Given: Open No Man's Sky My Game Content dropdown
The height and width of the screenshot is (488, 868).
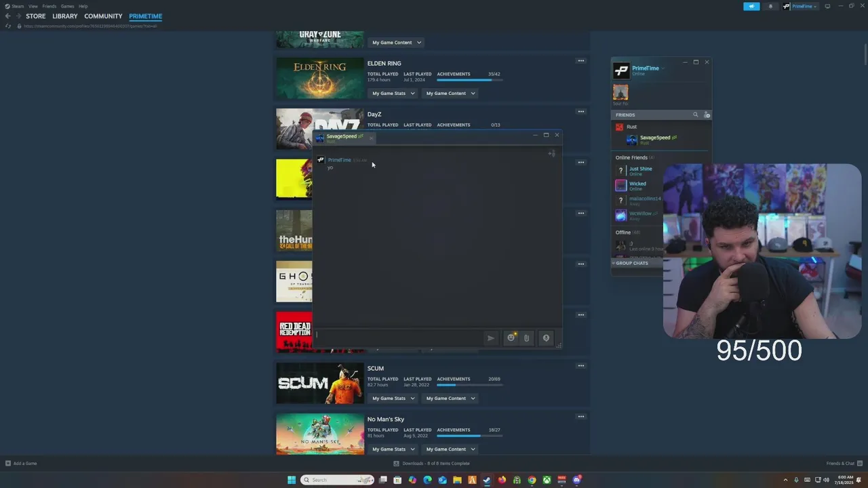Looking at the screenshot, I should [450, 449].
